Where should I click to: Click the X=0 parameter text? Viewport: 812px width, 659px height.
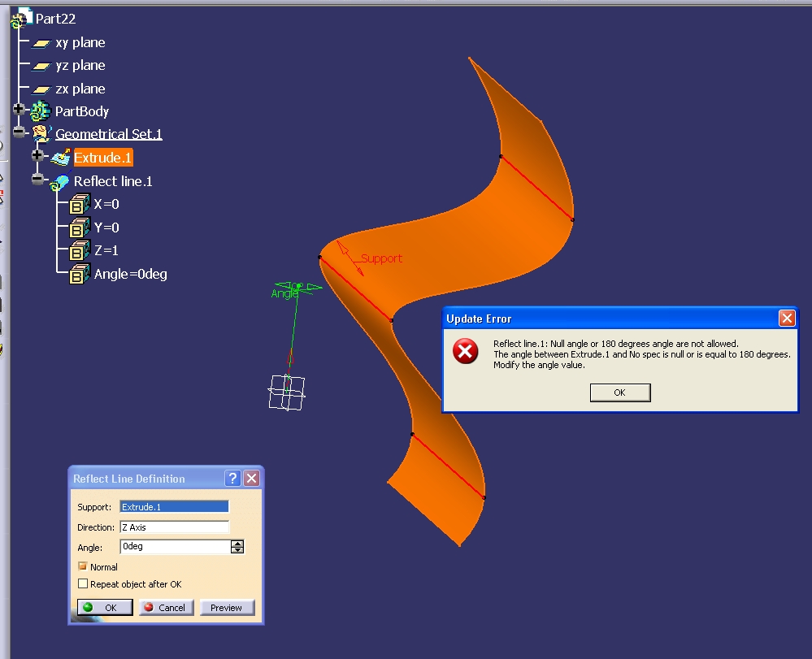click(x=106, y=204)
